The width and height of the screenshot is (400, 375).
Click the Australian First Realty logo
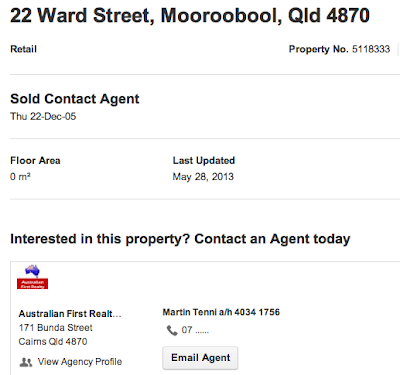pos(32,277)
